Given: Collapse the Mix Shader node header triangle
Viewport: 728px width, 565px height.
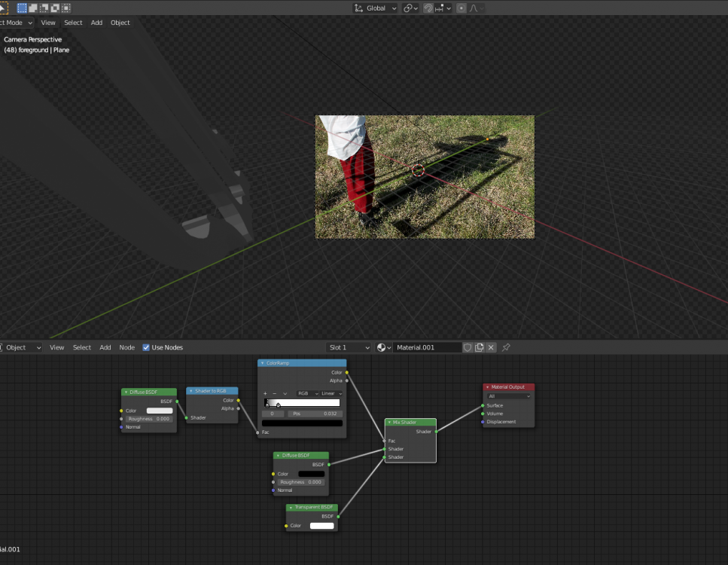Looking at the screenshot, I should (389, 423).
